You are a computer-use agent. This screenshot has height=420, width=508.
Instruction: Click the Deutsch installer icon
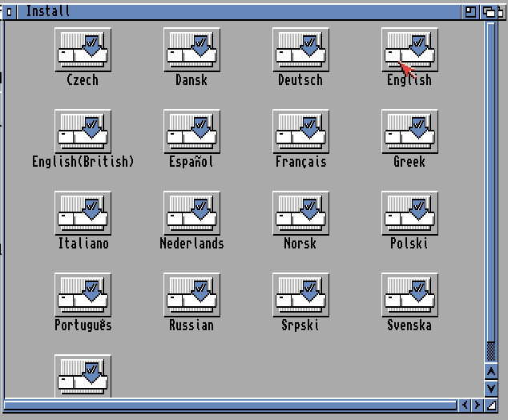pos(300,50)
